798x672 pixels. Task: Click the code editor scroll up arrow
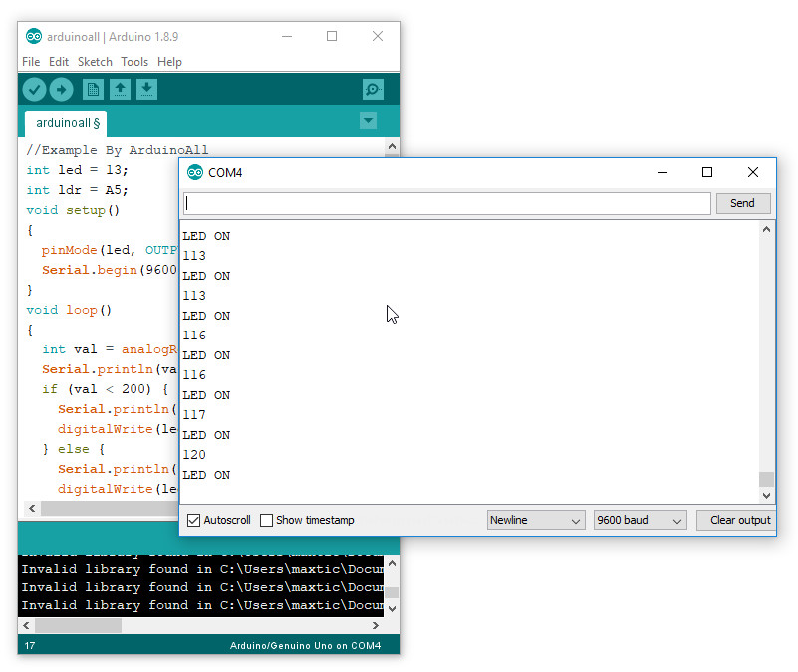click(392, 147)
